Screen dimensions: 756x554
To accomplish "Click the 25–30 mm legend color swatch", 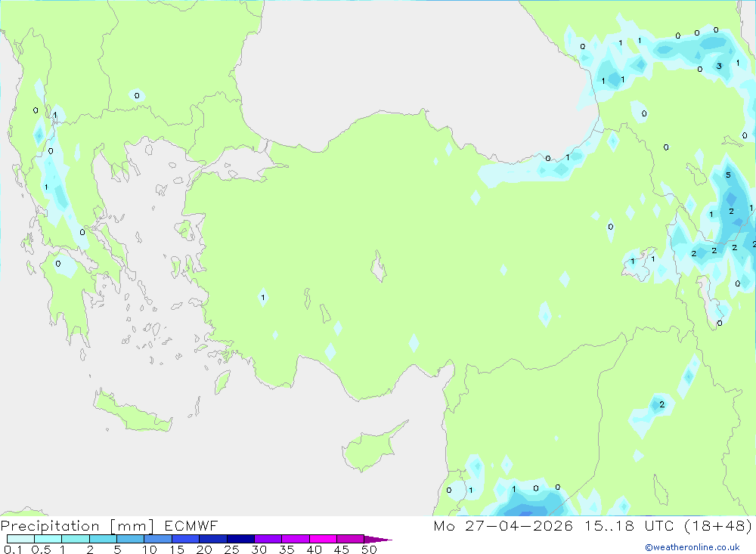I will tap(240, 539).
